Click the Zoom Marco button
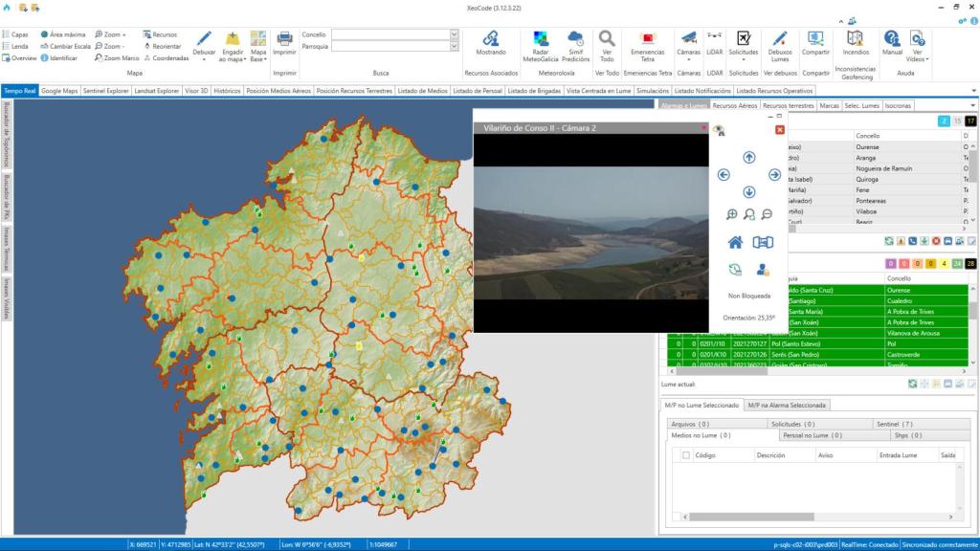This screenshot has width=980, height=551. 117,57
